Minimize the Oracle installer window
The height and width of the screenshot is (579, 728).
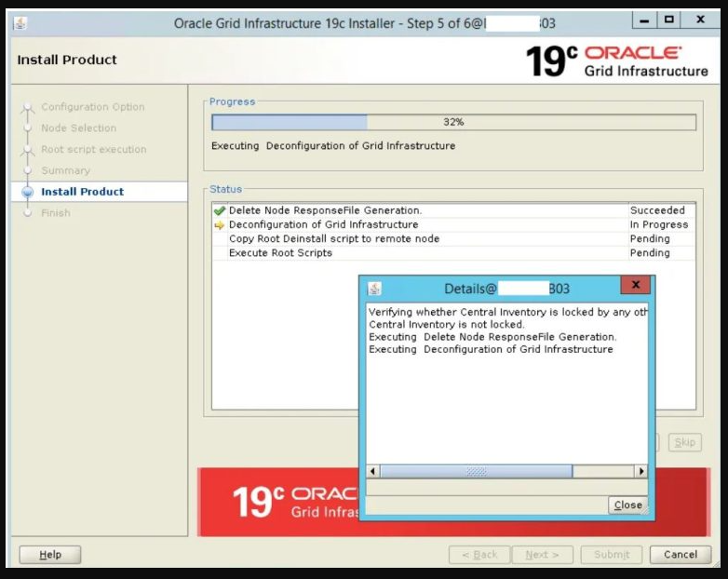[x=644, y=20]
